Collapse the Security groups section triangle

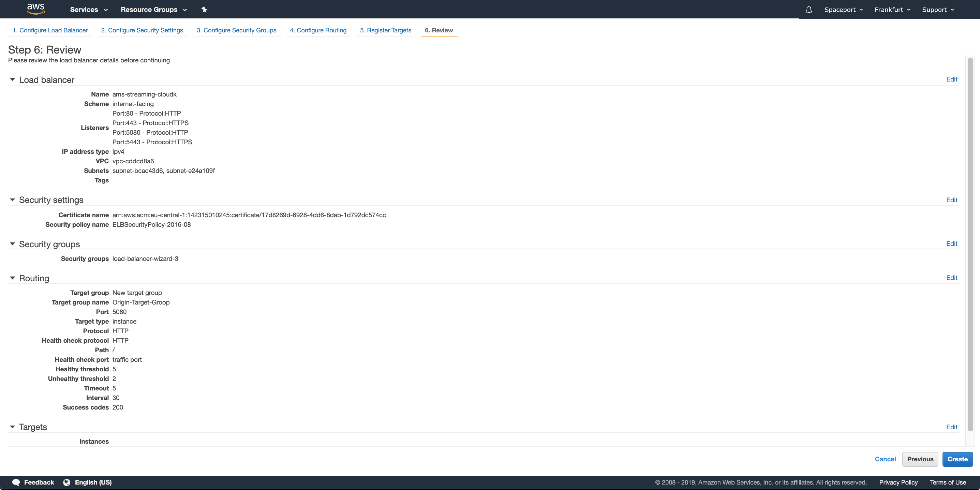point(12,244)
